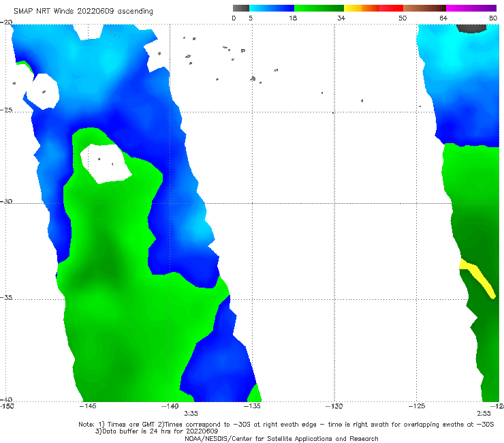Click the latitude label '-25'

[x=6, y=110]
